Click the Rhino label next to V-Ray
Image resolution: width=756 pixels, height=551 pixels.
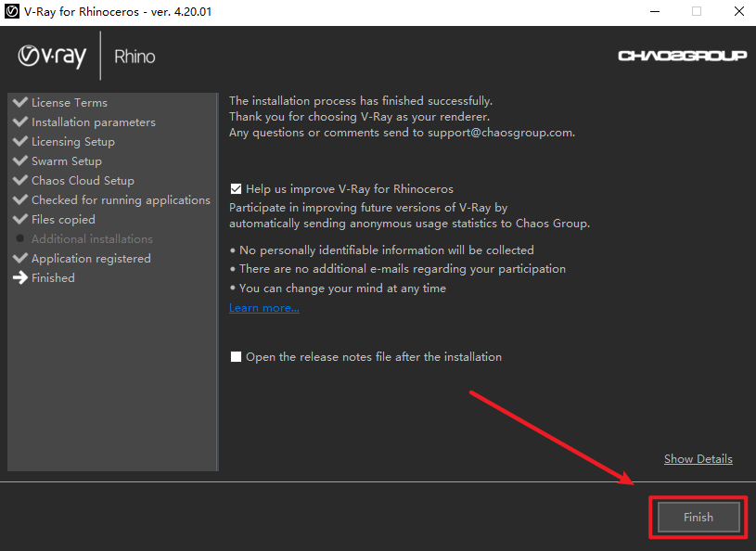(x=135, y=56)
